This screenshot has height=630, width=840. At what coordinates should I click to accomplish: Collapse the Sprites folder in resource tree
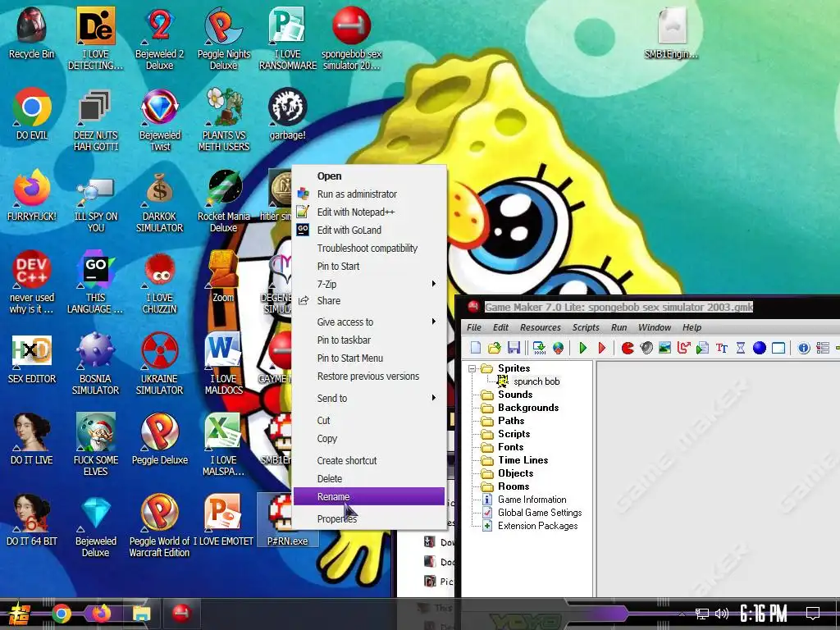coord(472,368)
